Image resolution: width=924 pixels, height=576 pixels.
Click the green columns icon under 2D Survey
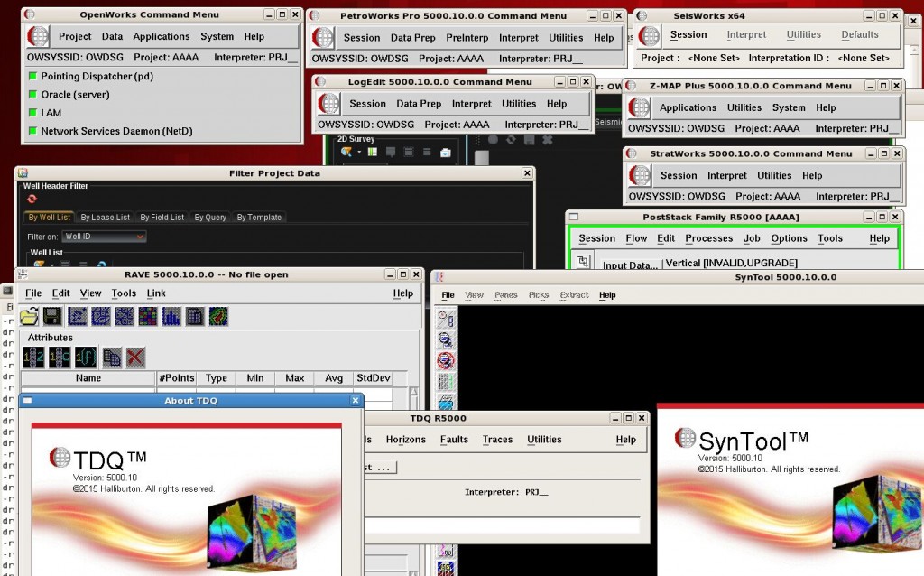373,152
